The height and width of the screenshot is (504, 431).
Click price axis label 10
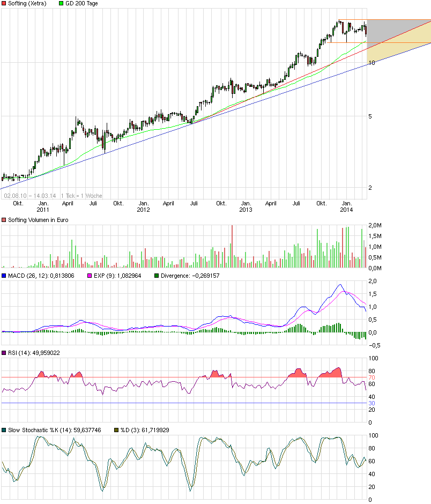(x=372, y=63)
